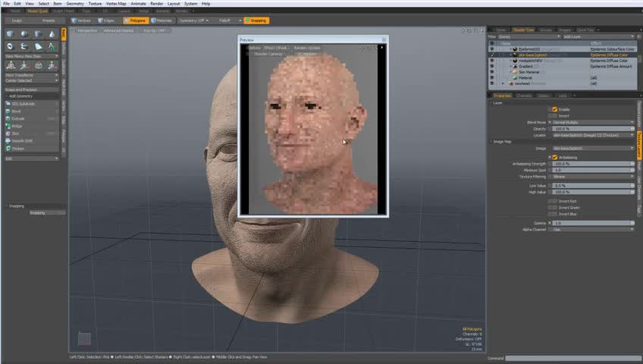Open the Symmetry dropdown
643x364 pixels.
pos(193,20)
